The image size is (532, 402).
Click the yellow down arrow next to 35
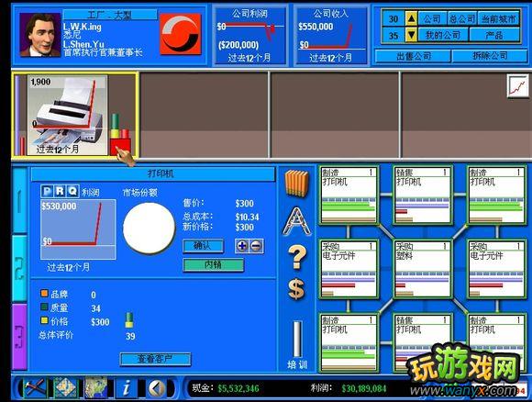pyautogui.click(x=411, y=35)
